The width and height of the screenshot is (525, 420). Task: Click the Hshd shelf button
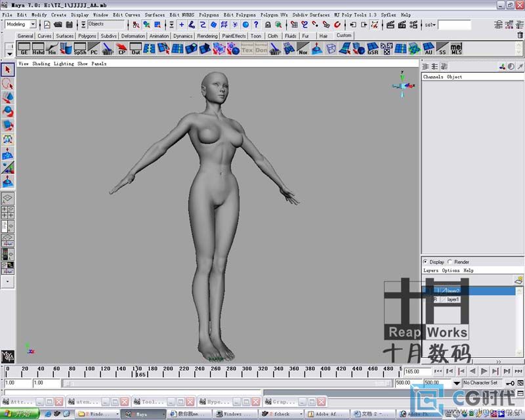[x=38, y=49]
